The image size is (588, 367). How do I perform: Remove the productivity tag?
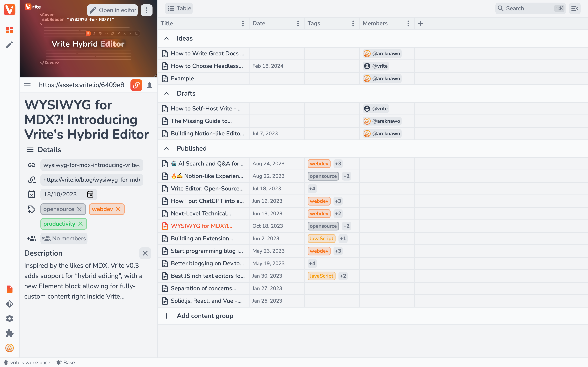tap(81, 224)
